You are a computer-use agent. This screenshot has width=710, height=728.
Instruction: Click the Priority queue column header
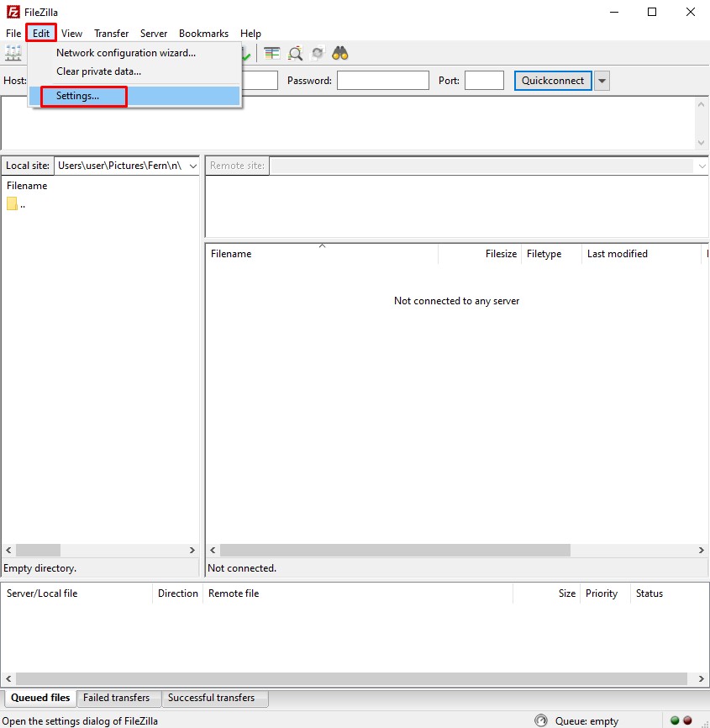point(605,593)
